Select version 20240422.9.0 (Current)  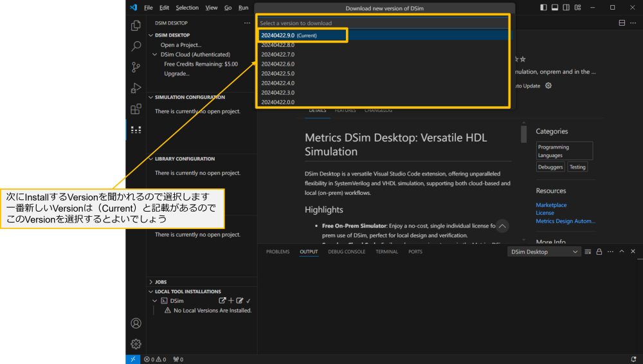pyautogui.click(x=385, y=35)
